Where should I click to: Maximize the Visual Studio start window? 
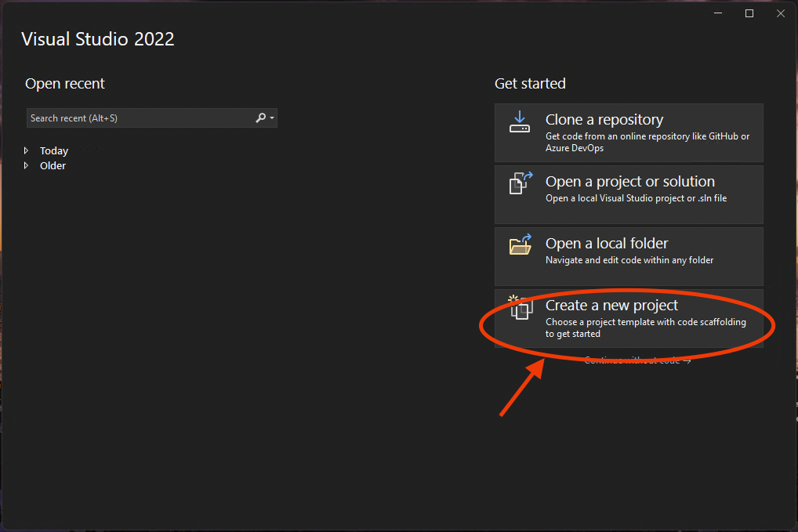(x=749, y=13)
